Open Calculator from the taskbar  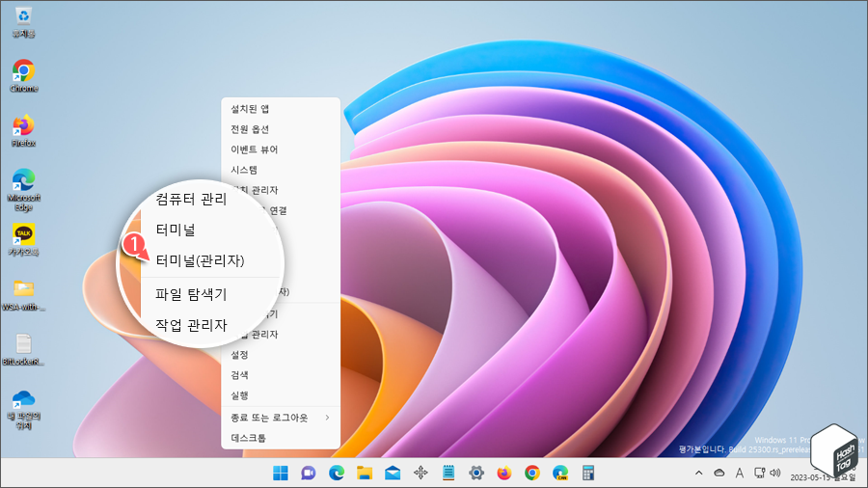click(588, 474)
